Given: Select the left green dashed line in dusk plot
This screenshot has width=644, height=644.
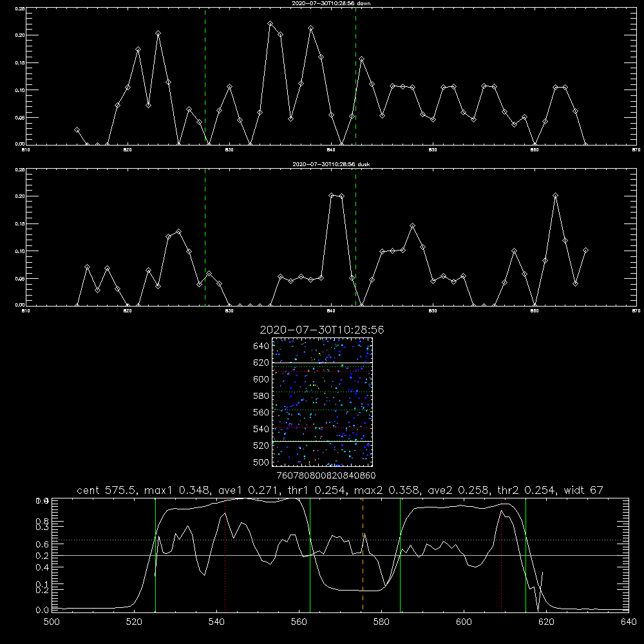Looking at the screenshot, I should tap(205, 237).
